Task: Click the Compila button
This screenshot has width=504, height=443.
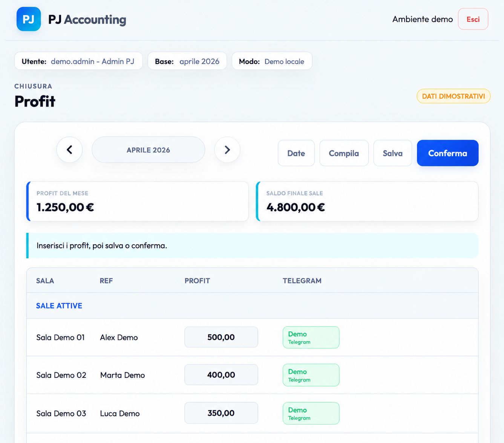Action: 344,153
